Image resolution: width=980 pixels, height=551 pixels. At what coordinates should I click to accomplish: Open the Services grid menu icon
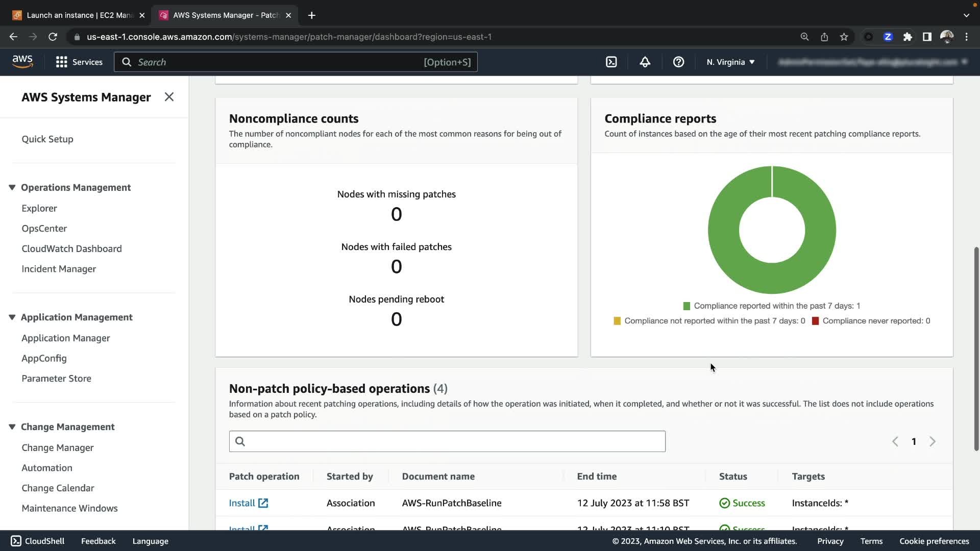[62, 62]
